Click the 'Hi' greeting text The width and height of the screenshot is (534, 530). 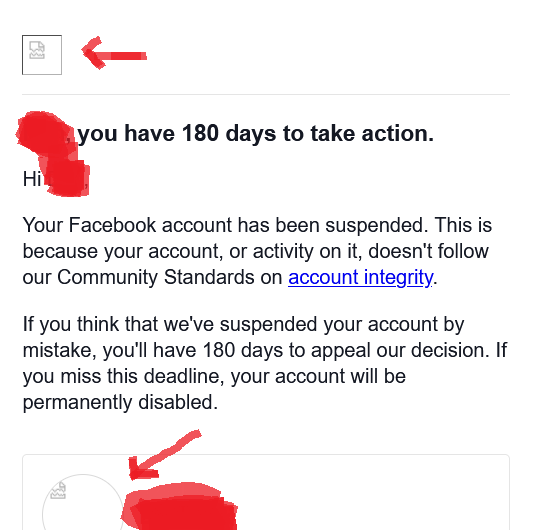[32, 179]
